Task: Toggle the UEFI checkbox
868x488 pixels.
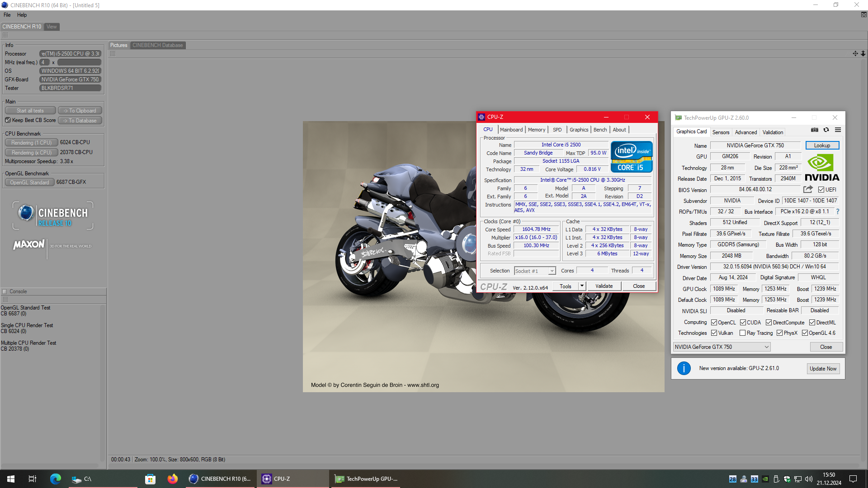Action: point(821,190)
